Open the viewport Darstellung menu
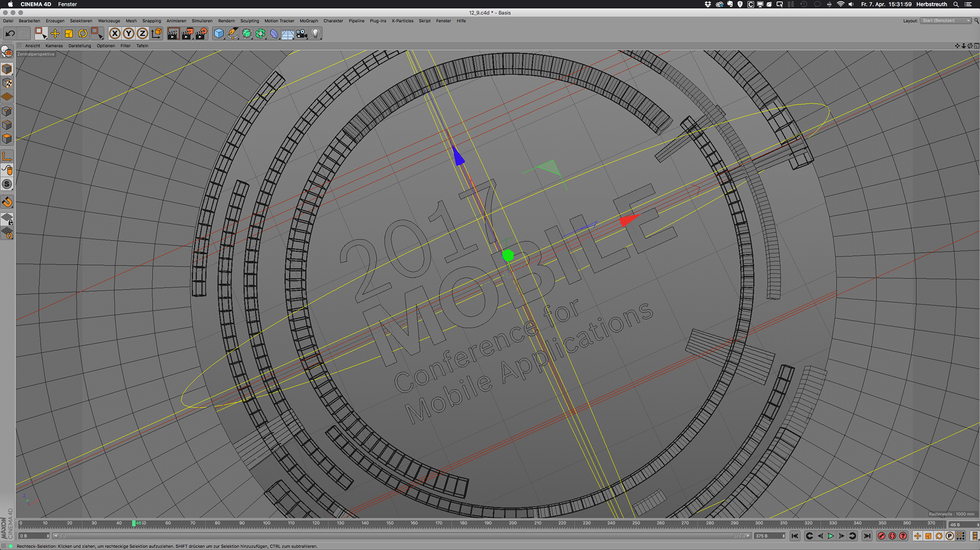Viewport: 980px width, 550px height. [80, 46]
